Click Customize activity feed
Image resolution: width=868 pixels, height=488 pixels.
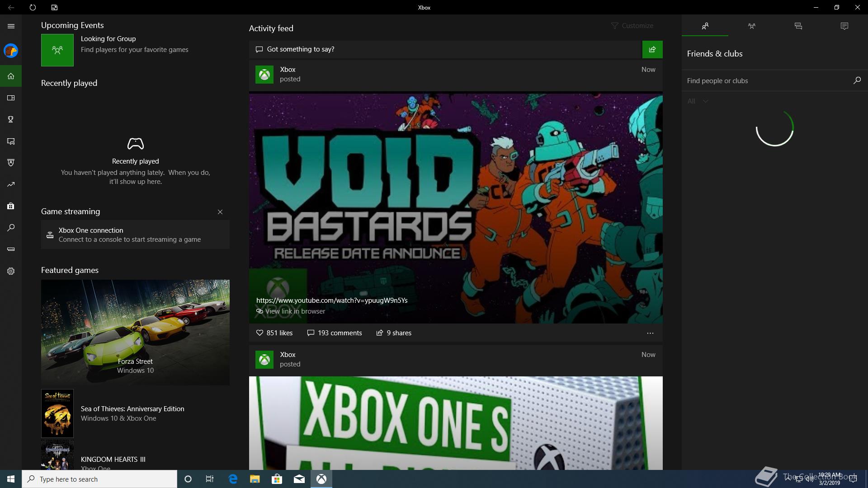[x=632, y=26]
